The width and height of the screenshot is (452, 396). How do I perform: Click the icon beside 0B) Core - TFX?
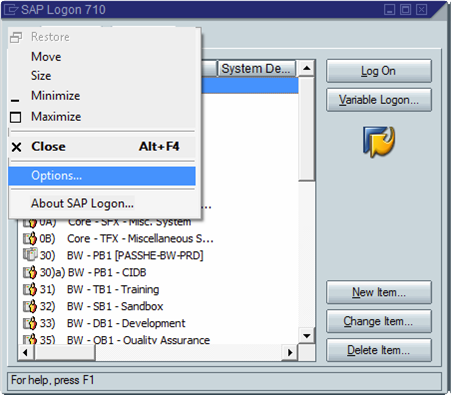pyautogui.click(x=30, y=239)
